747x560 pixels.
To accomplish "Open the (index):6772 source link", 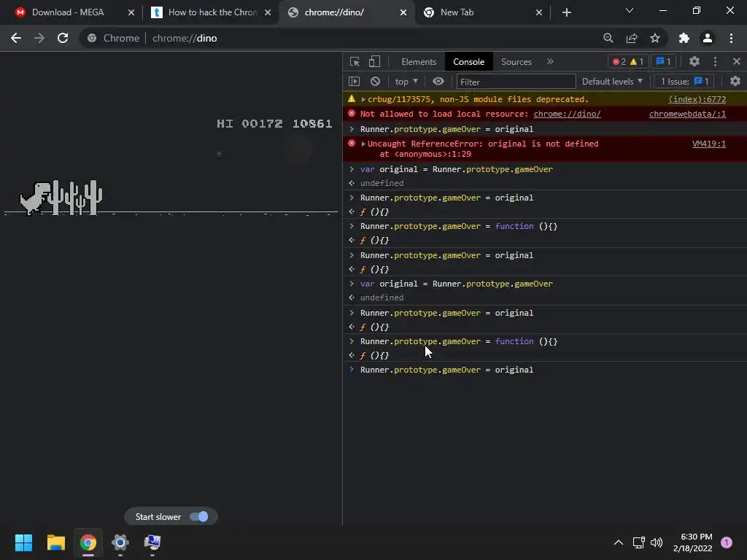I will point(697,99).
